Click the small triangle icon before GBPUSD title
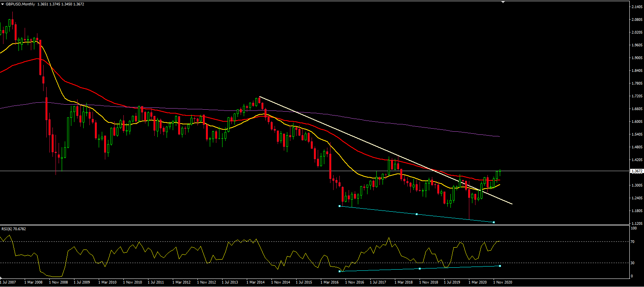 point(2,4)
